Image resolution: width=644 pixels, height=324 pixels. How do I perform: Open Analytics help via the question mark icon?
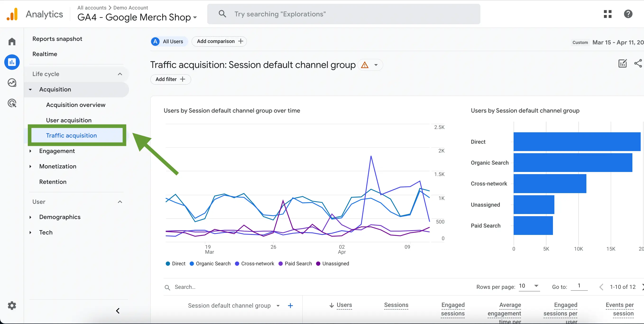(x=628, y=14)
